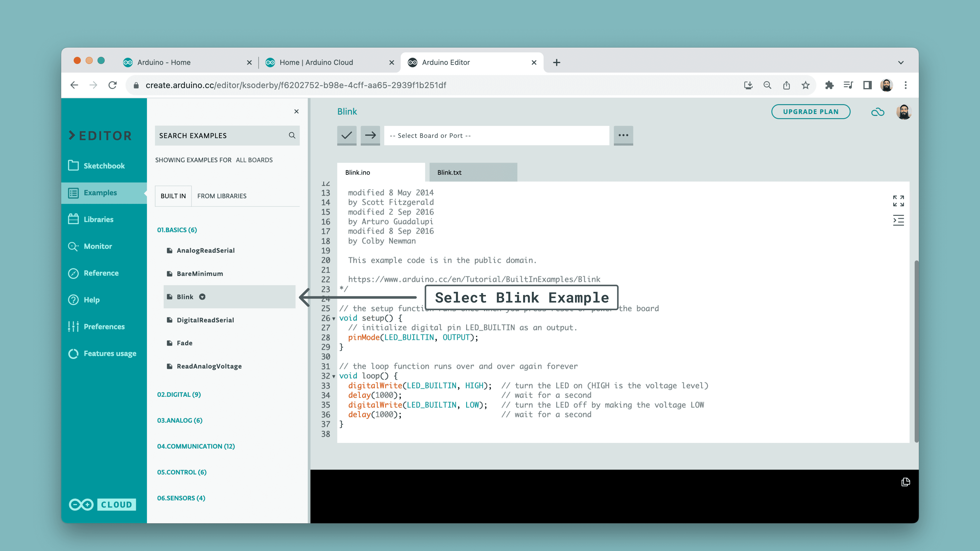Fold the setup() function at line 26
The image size is (980, 551).
pyautogui.click(x=334, y=319)
